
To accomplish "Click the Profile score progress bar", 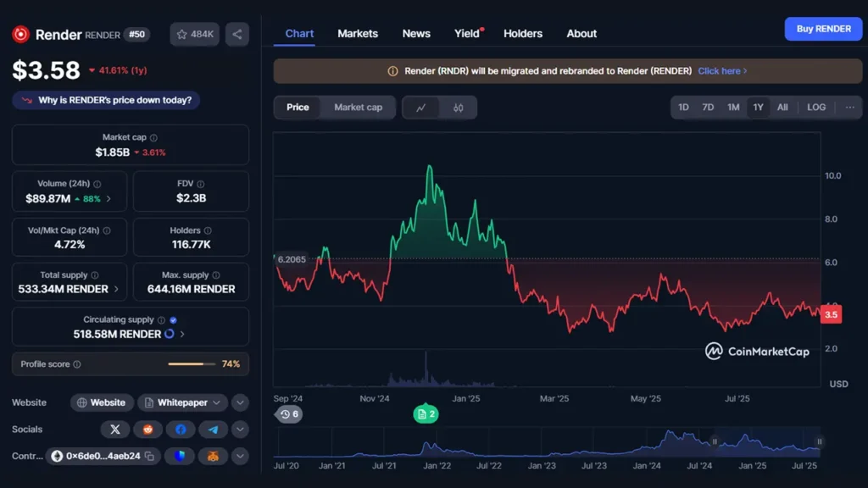I will 192,364.
